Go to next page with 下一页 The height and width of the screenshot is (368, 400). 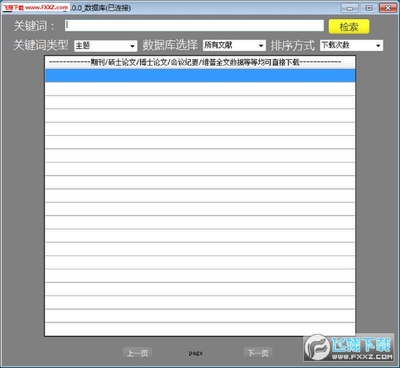click(x=258, y=353)
